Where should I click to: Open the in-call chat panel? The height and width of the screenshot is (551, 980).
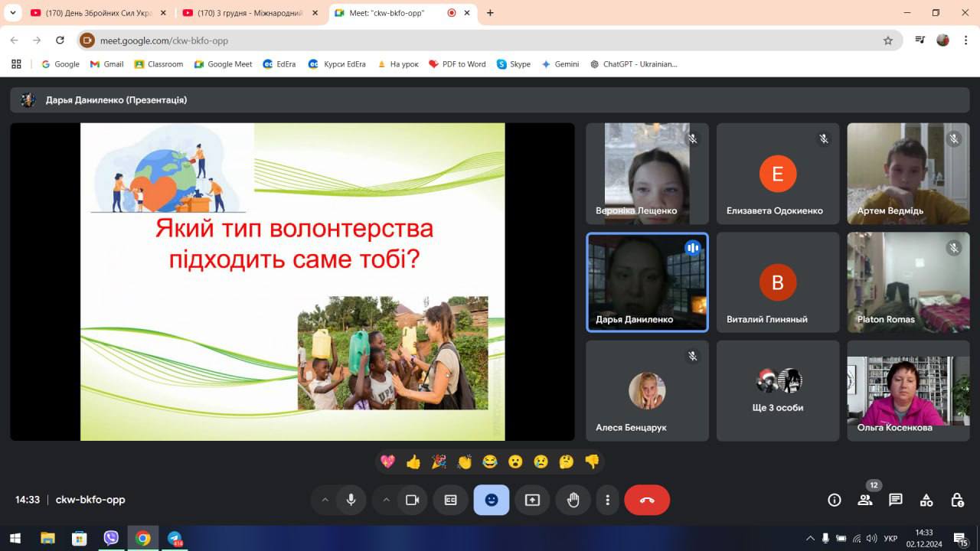tap(895, 500)
